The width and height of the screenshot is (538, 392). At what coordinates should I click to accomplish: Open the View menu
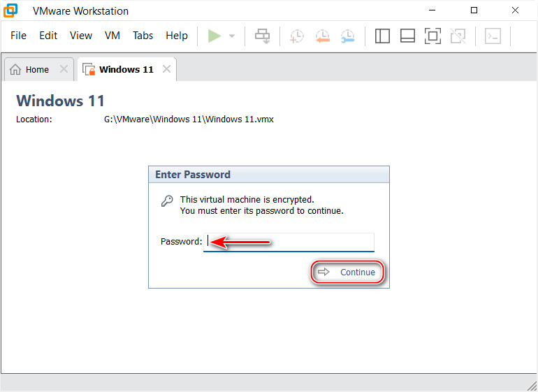pyautogui.click(x=81, y=36)
